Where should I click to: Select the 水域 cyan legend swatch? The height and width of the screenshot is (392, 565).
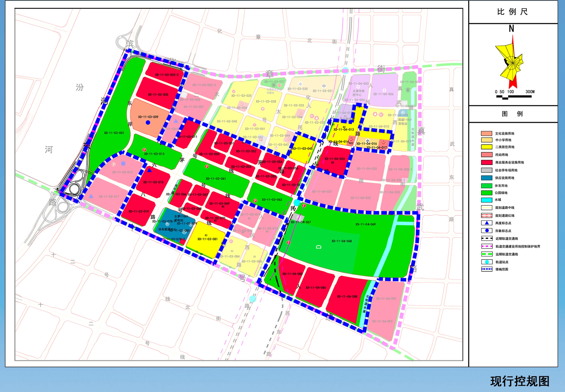coord(487,200)
